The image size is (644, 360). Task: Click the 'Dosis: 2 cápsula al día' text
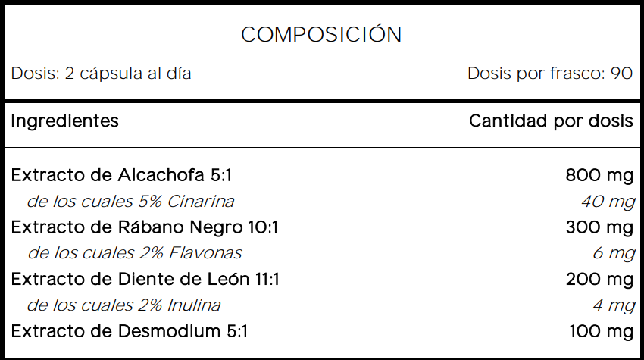click(101, 74)
